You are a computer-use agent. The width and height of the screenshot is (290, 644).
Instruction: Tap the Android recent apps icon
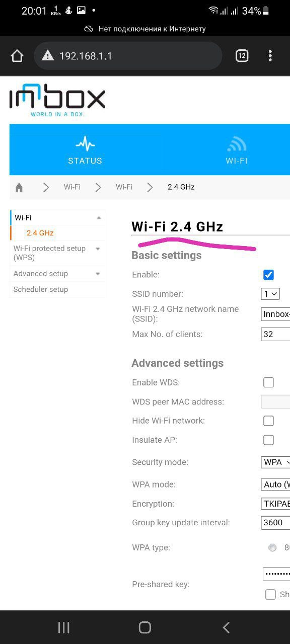(63, 627)
